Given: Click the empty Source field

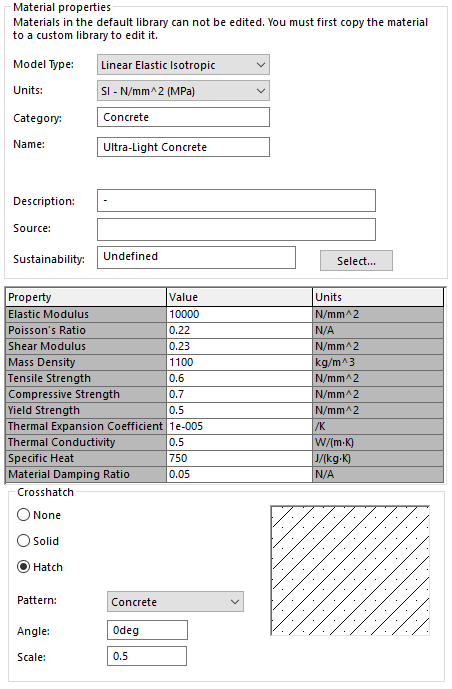Looking at the screenshot, I should (236, 229).
